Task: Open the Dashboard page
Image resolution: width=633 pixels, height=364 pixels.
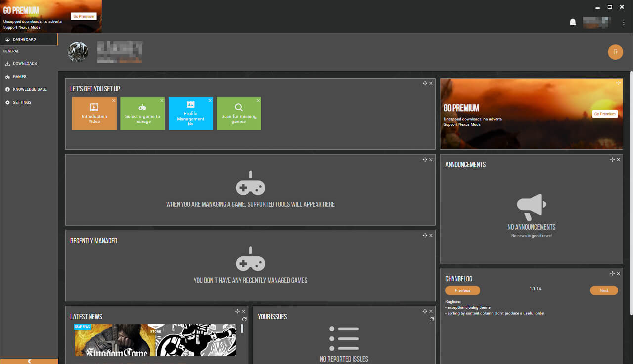Action: [29, 40]
